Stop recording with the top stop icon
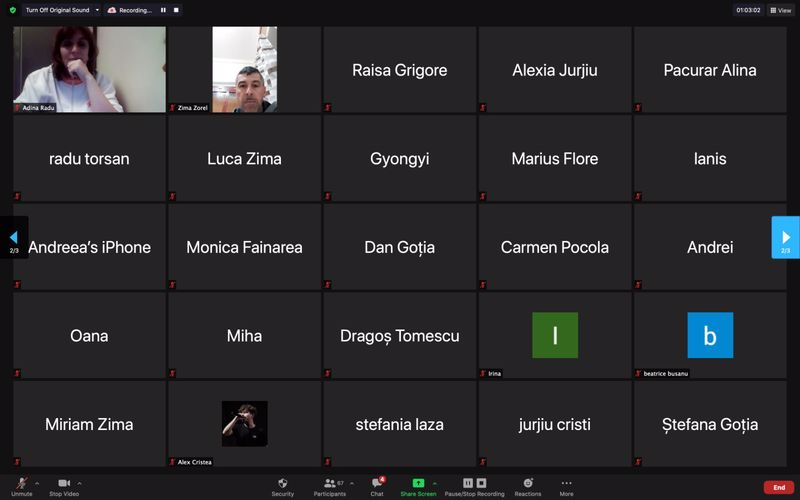The image size is (800, 500). [x=177, y=10]
